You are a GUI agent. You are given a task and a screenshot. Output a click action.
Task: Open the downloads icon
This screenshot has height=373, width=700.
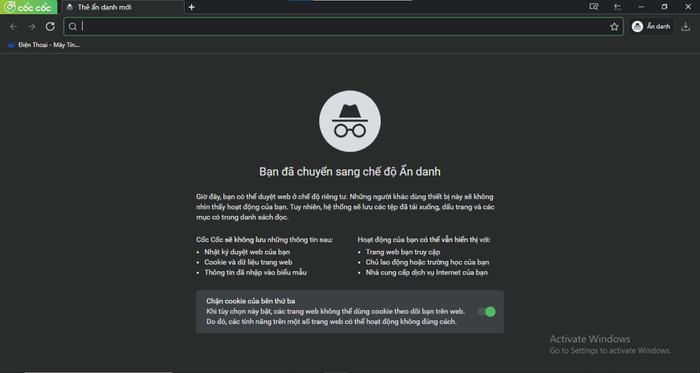click(685, 27)
